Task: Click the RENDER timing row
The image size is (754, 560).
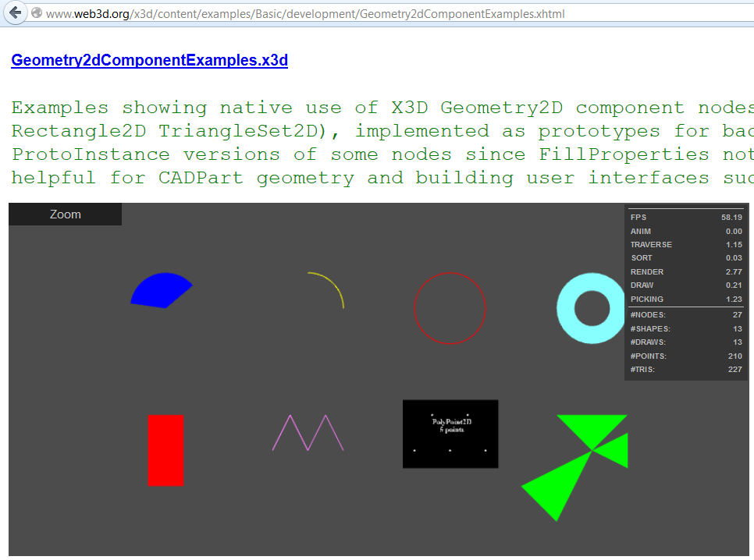Action: [685, 272]
